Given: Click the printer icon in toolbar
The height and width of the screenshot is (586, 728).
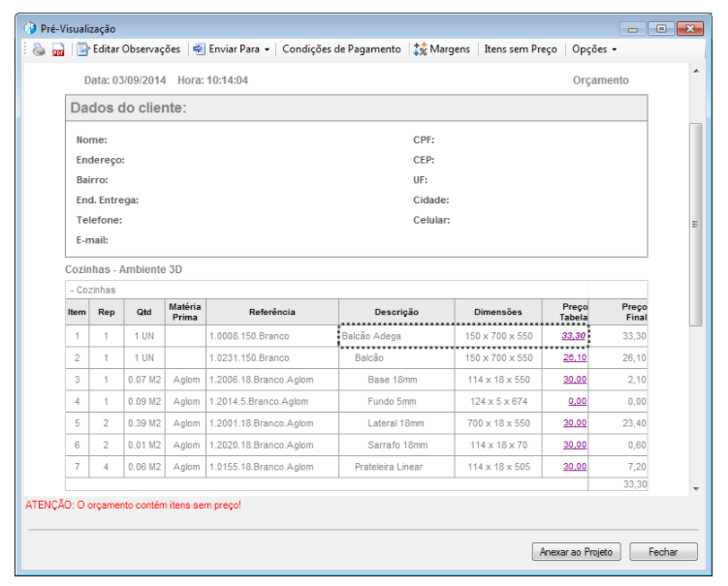Looking at the screenshot, I should coord(39,49).
